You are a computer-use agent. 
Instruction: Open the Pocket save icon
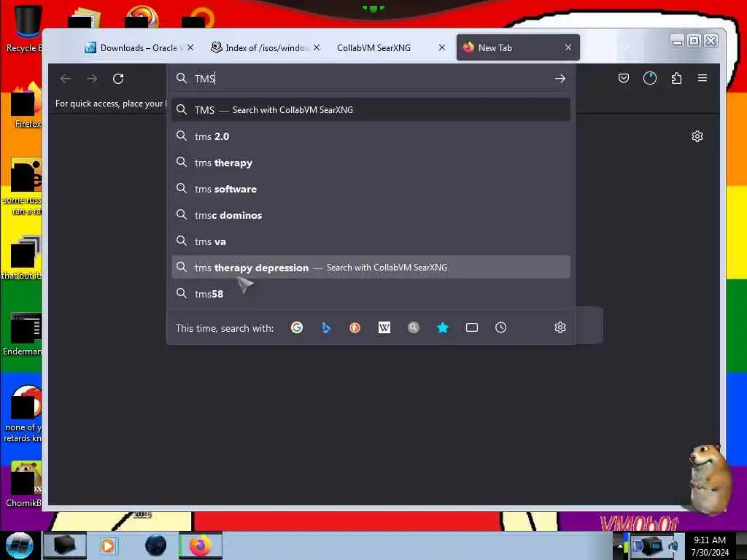coord(623,78)
